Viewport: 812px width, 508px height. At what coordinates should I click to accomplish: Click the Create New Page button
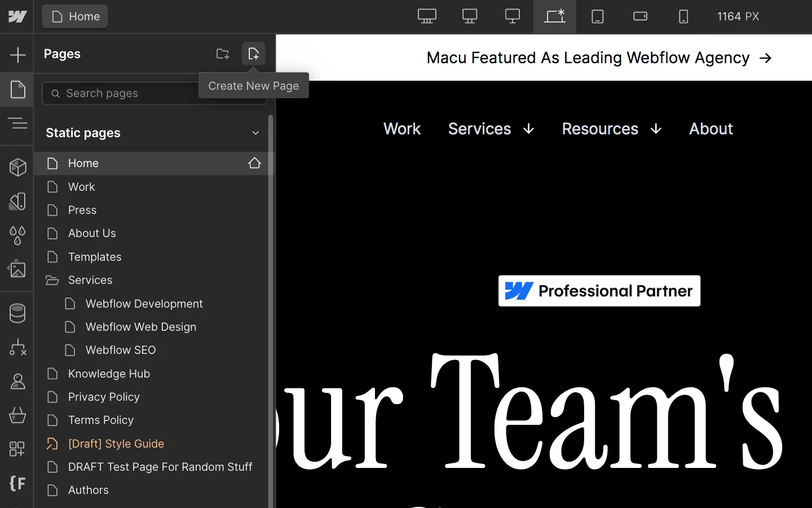254,54
